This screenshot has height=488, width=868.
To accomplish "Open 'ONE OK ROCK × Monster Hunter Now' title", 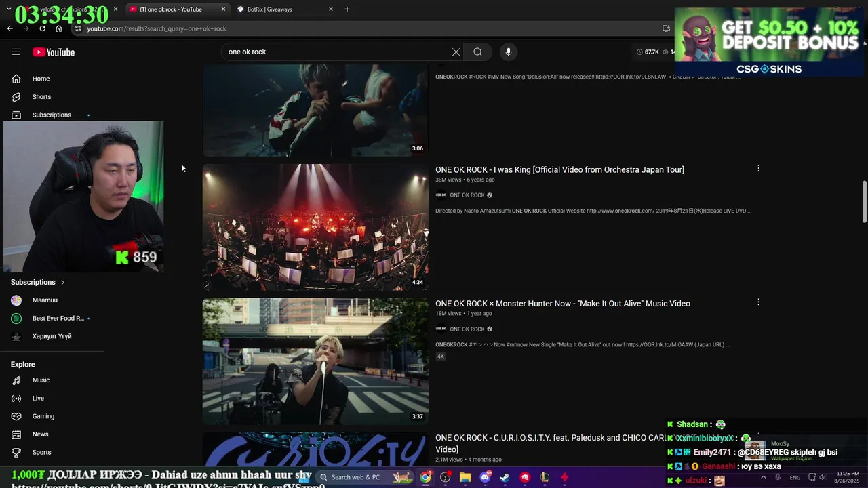I will tap(563, 304).
